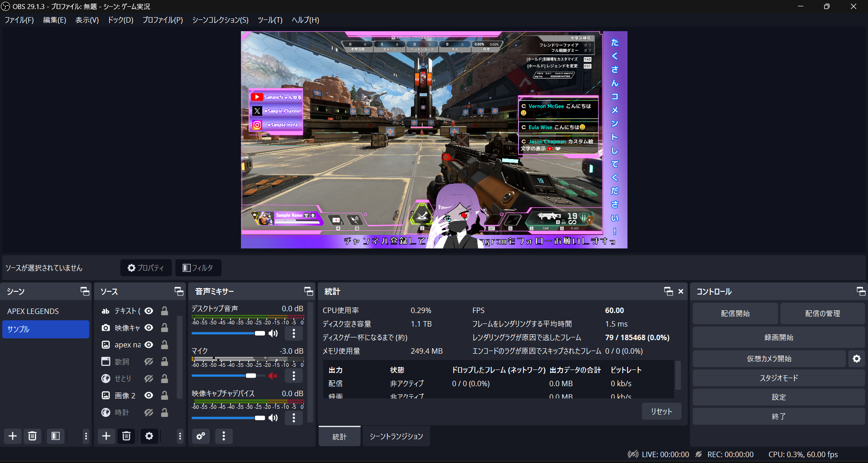868x463 pixels.
Task: Click the image icon of the 画像 2 source
Action: [x=105, y=395]
